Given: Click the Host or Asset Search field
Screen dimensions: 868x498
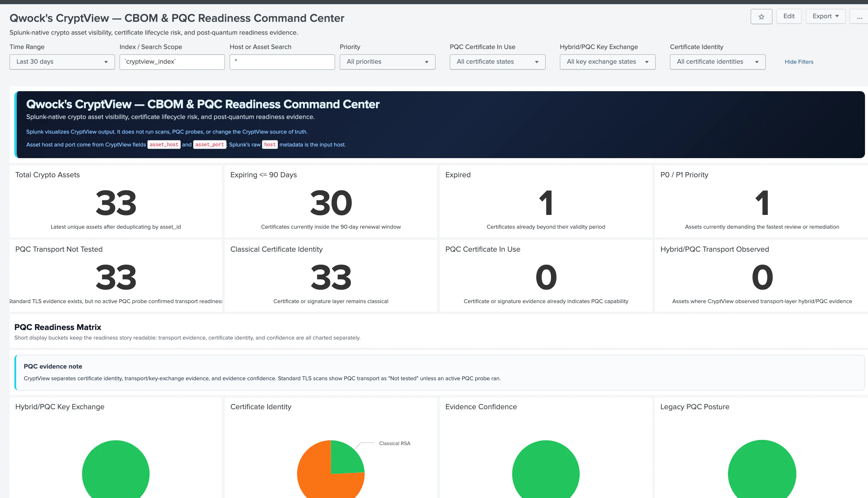Looking at the screenshot, I should [282, 62].
